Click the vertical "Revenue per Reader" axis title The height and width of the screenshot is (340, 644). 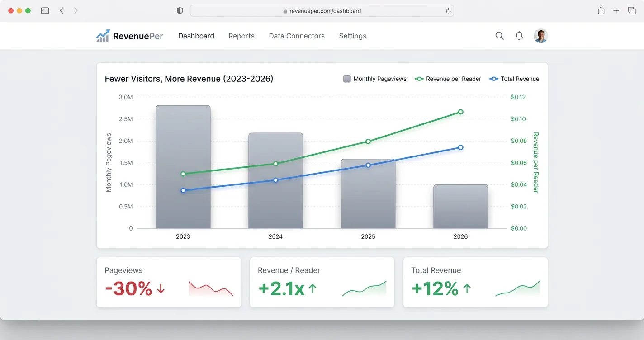536,163
